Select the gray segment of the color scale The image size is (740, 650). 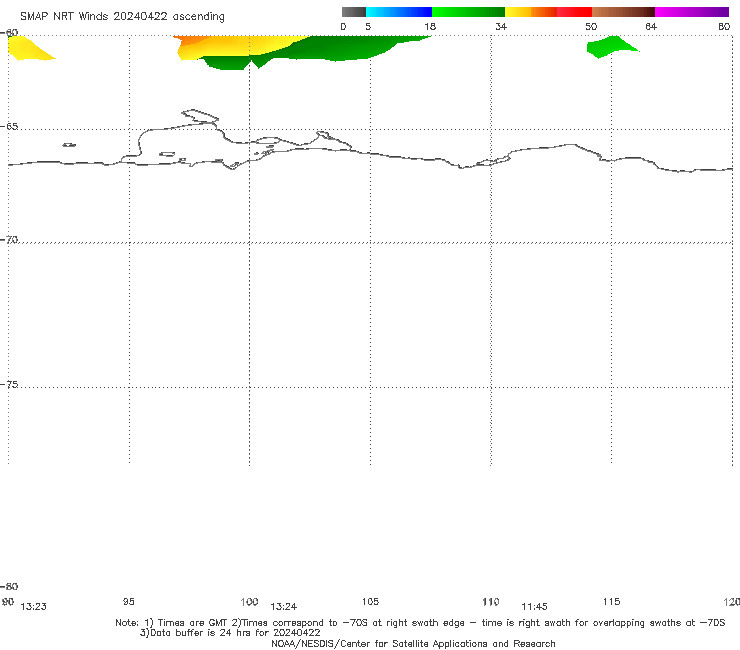pyautogui.click(x=354, y=12)
